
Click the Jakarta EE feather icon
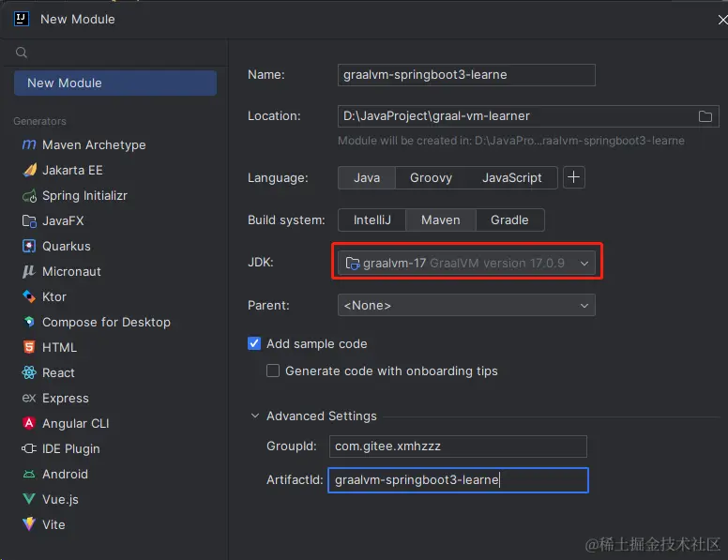pos(30,170)
